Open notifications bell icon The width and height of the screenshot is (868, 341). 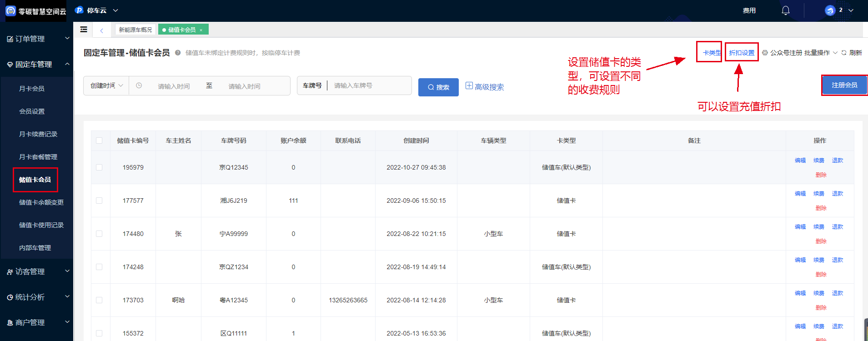785,10
